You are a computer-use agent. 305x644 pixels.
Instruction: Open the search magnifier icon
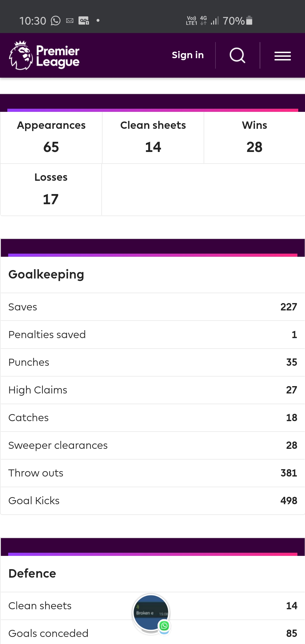238,55
